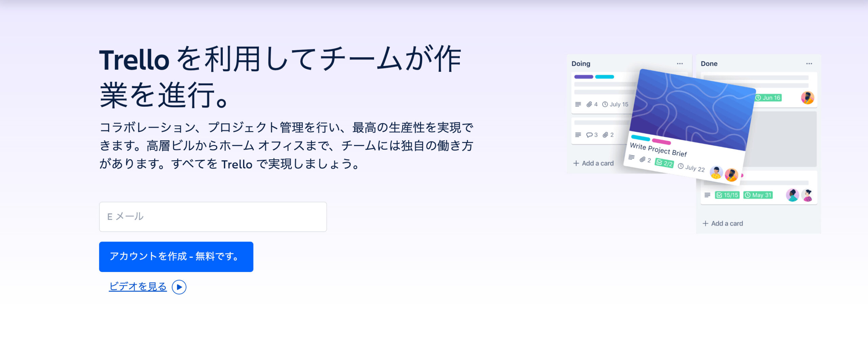Click the teal-shirt avatar on the May 31 card
Image resolution: width=868 pixels, height=338 pixels.
pos(793,195)
